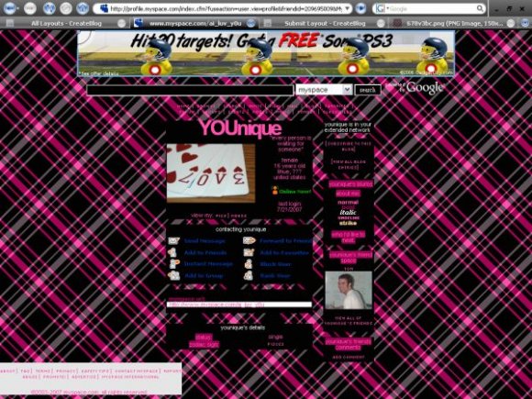This screenshot has width=532, height=399.
Task: Click the friend name TOM above the photo
Action: point(349,269)
